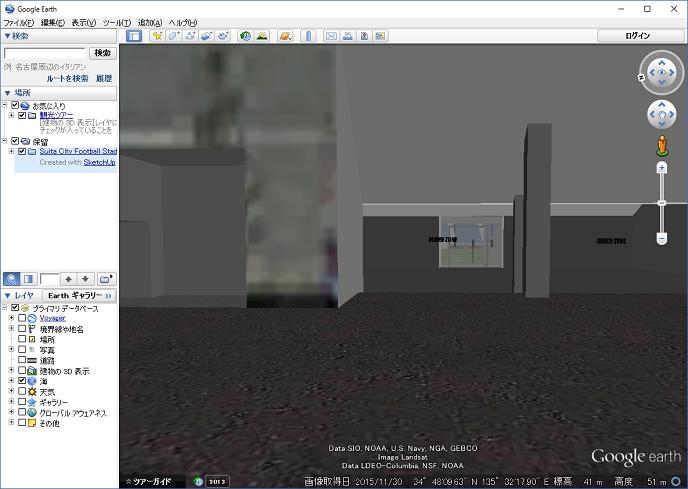
Task: Click the zoom slider handle
Action: coord(661,203)
